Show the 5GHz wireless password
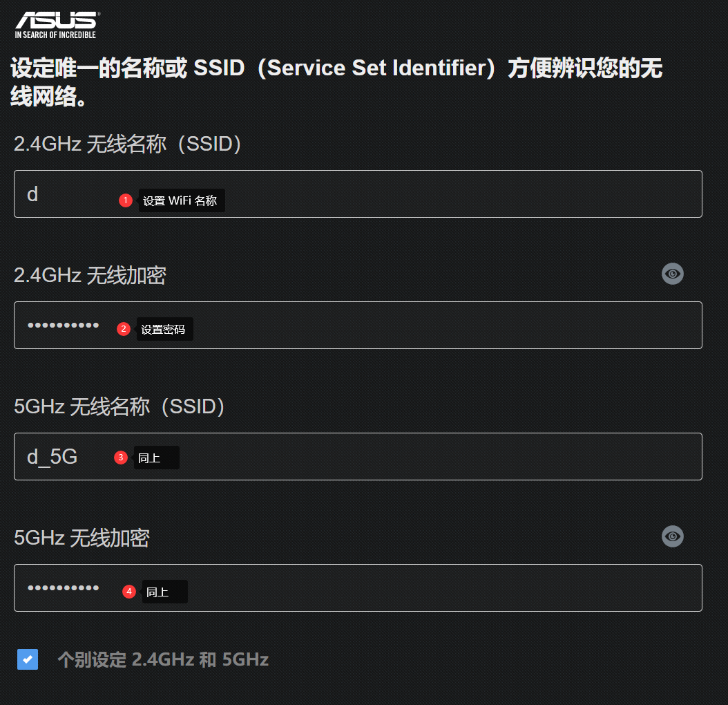This screenshot has width=728, height=705. click(672, 536)
